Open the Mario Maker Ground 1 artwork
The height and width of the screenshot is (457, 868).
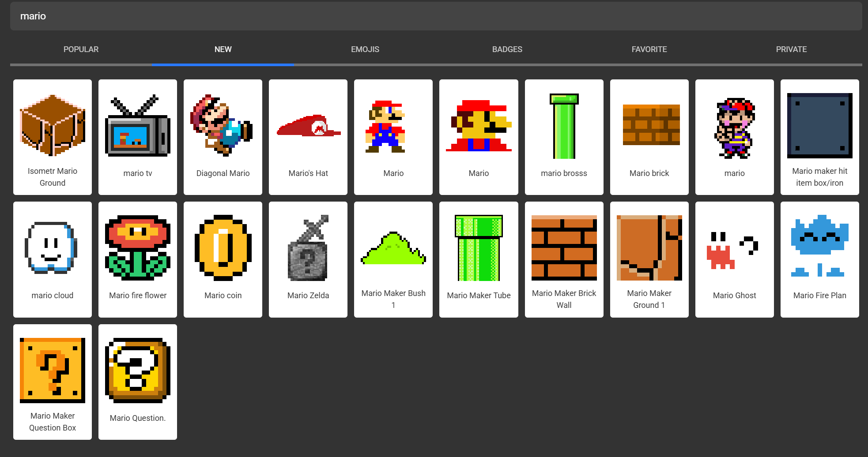pos(649,259)
